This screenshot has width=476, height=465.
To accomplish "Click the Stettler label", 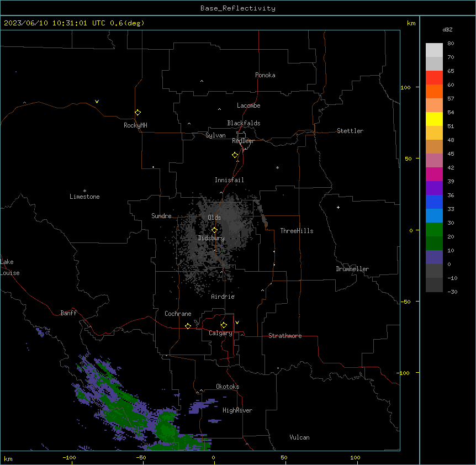I will [350, 131].
